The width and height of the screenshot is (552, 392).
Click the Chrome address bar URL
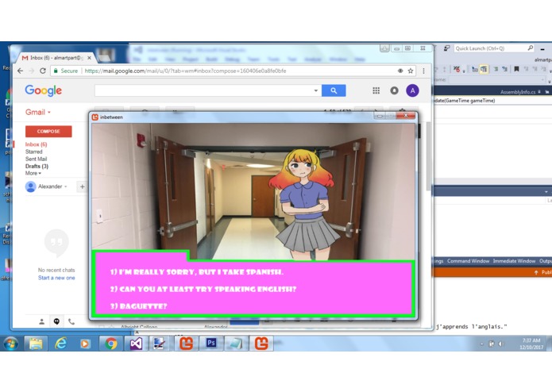(x=185, y=71)
